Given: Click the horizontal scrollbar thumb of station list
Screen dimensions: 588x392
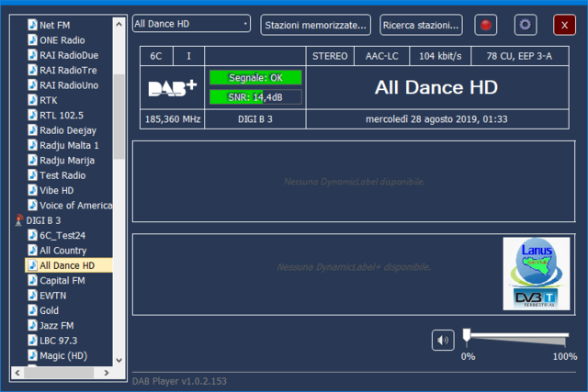Looking at the screenshot, I should (59, 373).
